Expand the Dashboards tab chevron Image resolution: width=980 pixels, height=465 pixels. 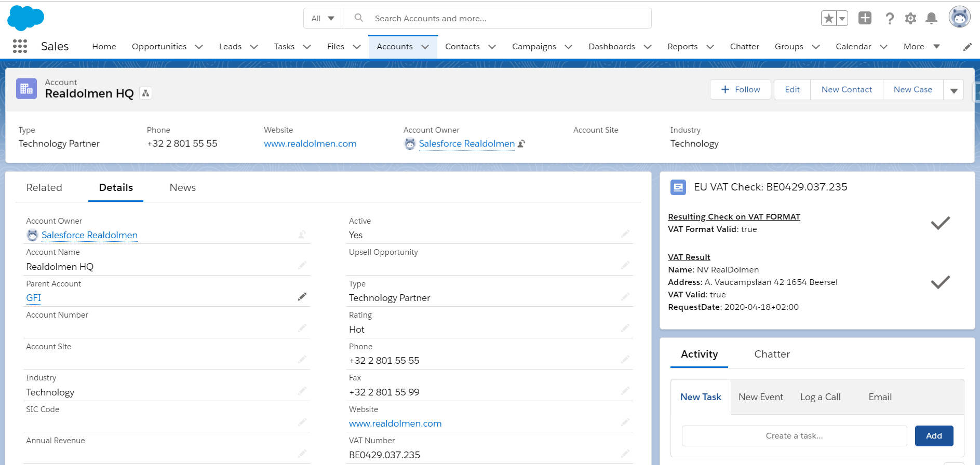(x=648, y=47)
